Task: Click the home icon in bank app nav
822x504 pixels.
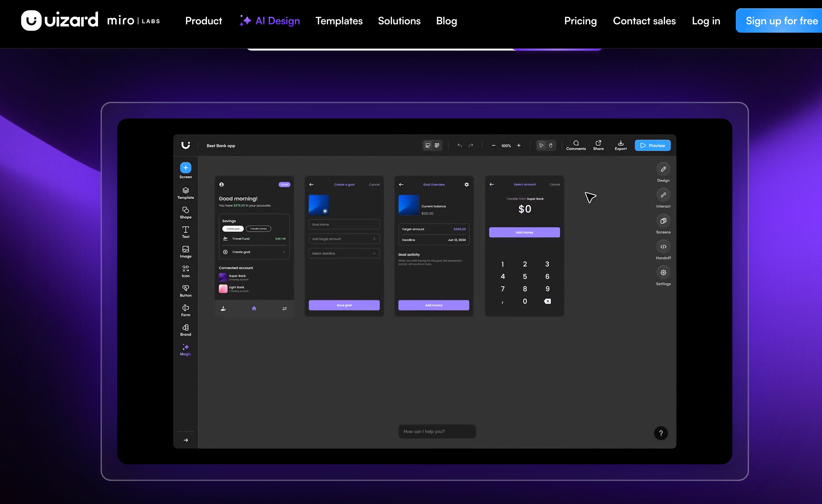Action: 254,309
